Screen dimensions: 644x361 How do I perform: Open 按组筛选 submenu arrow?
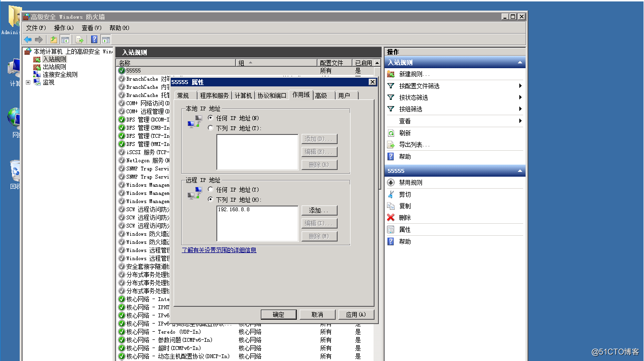click(x=520, y=109)
